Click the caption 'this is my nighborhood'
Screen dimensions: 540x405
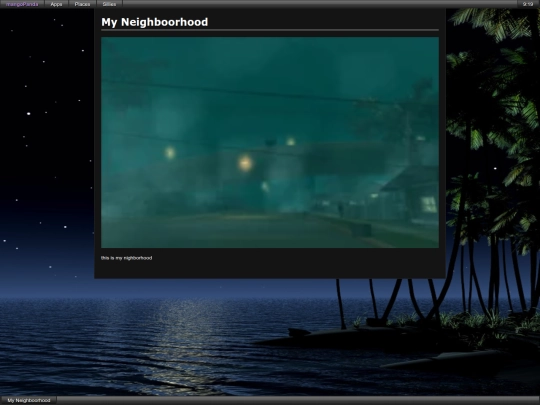(x=126, y=258)
